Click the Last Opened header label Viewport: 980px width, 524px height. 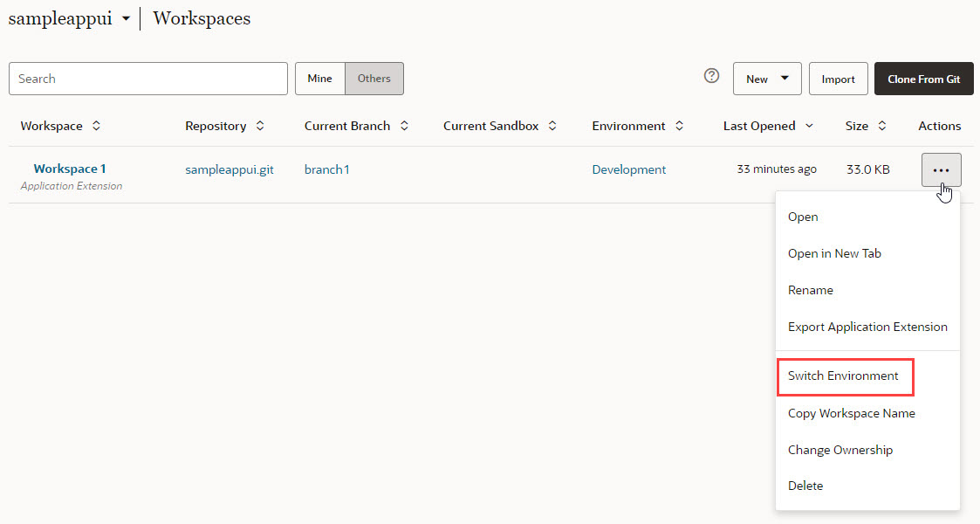click(759, 126)
